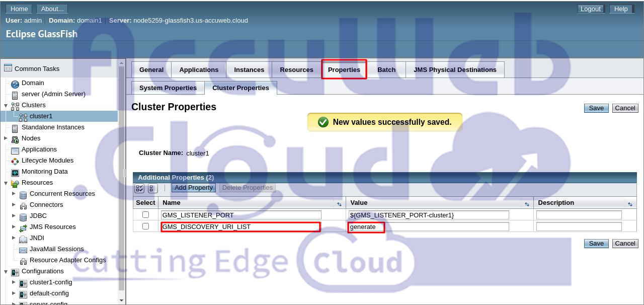This screenshot has height=305, width=644.
Task: Expand the Connectors node
Action: [x=14, y=204]
